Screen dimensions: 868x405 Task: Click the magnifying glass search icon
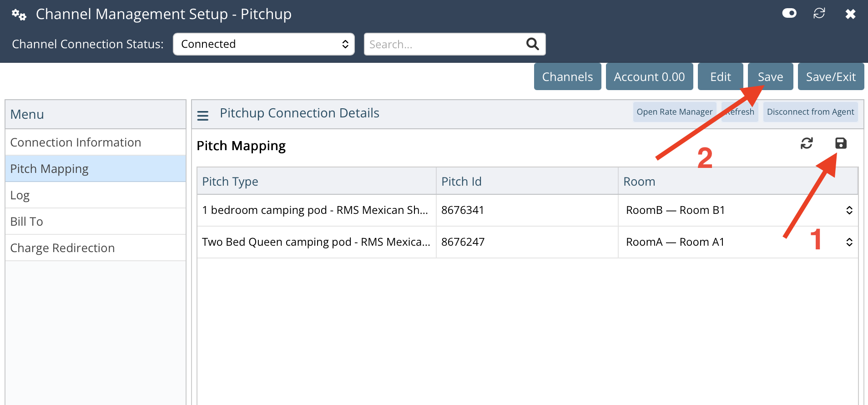pos(533,44)
